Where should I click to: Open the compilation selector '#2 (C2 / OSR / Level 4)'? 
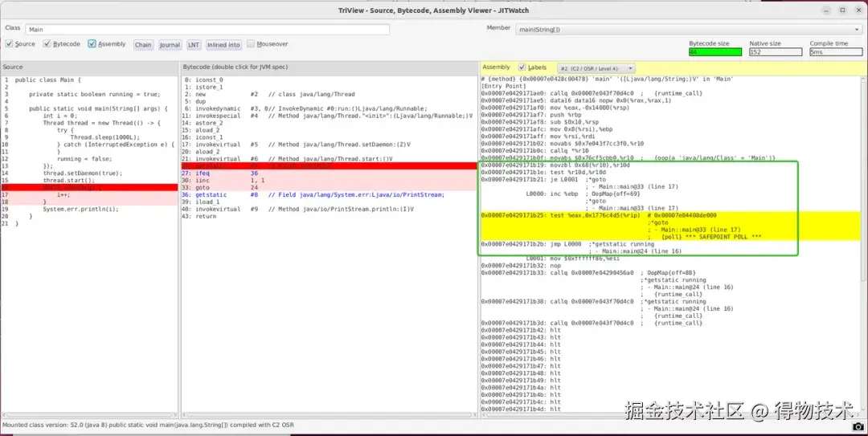596,68
